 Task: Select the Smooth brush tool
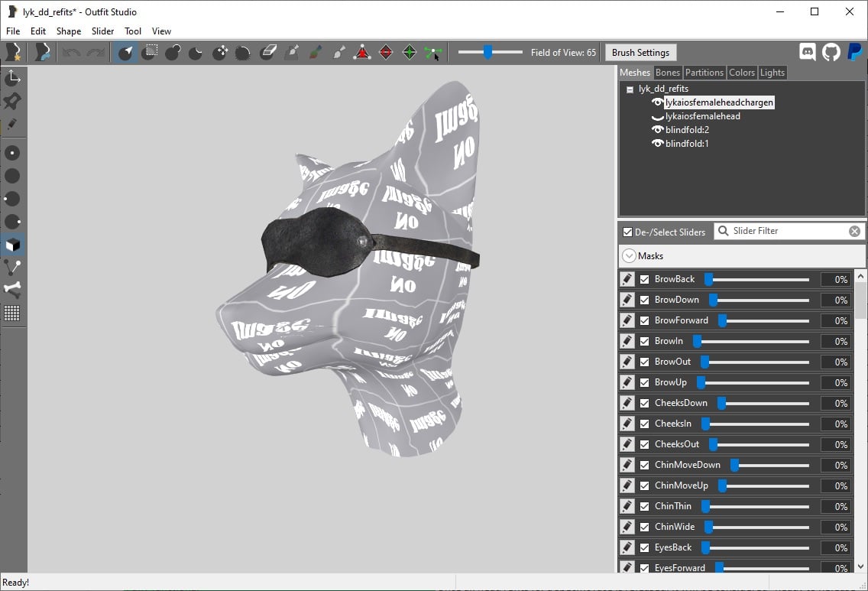pyautogui.click(x=243, y=53)
